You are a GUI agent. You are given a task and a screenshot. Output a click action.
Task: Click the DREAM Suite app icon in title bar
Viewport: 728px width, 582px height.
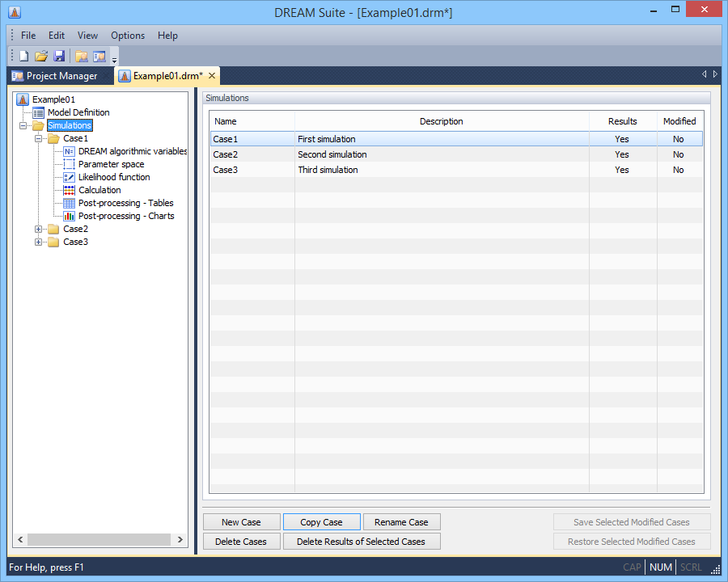point(15,12)
